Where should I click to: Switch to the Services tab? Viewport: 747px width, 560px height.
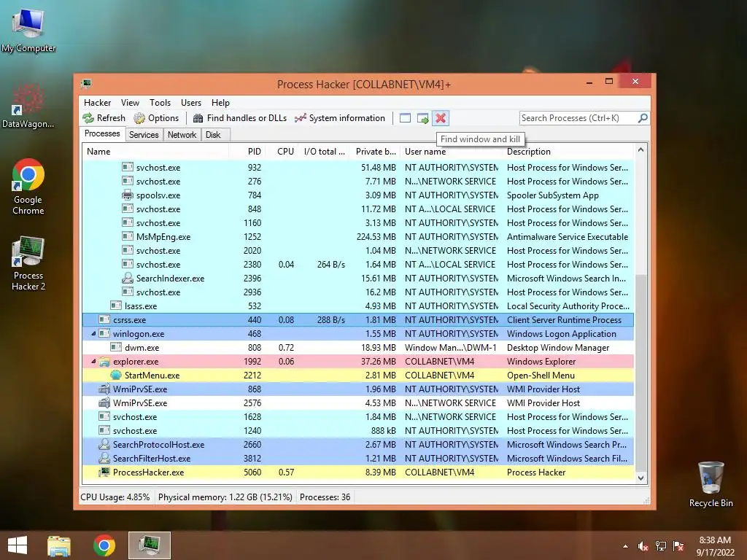(x=144, y=135)
